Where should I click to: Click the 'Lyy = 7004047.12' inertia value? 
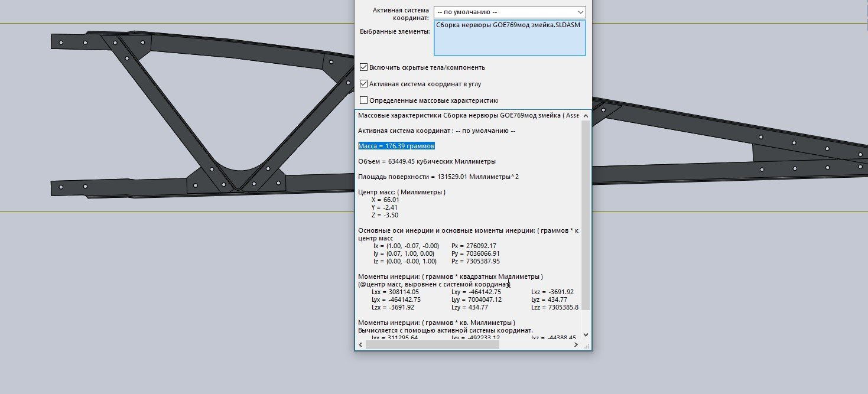[x=476, y=299]
